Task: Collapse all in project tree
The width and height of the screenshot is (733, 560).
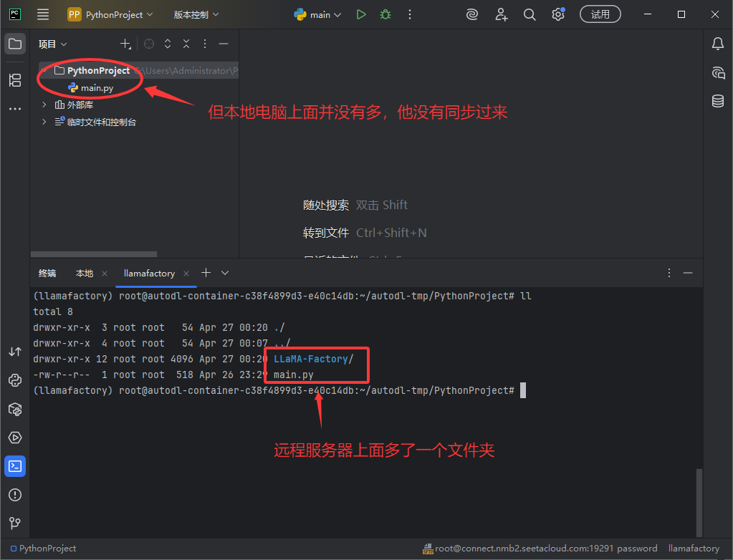Action: coord(186,44)
